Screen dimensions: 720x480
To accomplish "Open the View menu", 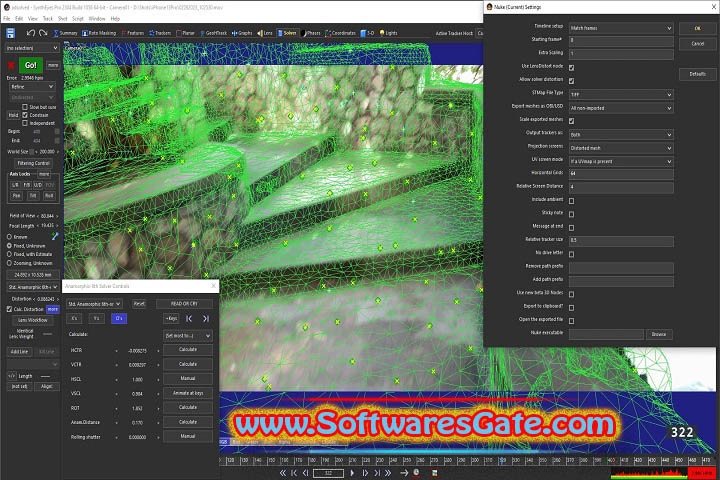I will [33, 19].
